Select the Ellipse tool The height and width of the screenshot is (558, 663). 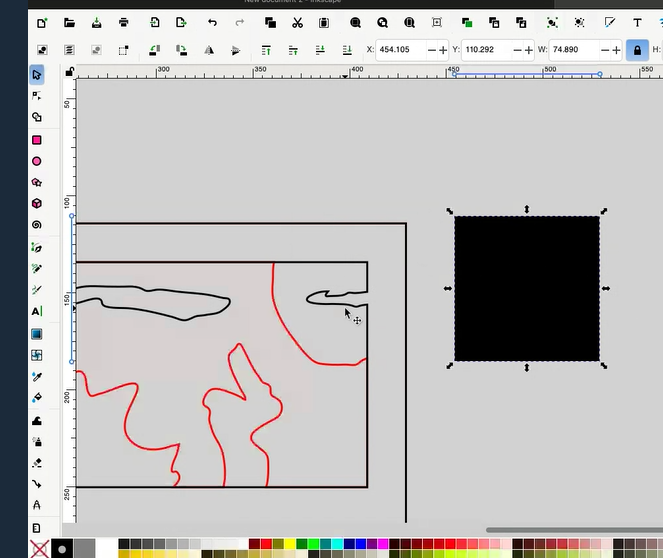pos(37,161)
